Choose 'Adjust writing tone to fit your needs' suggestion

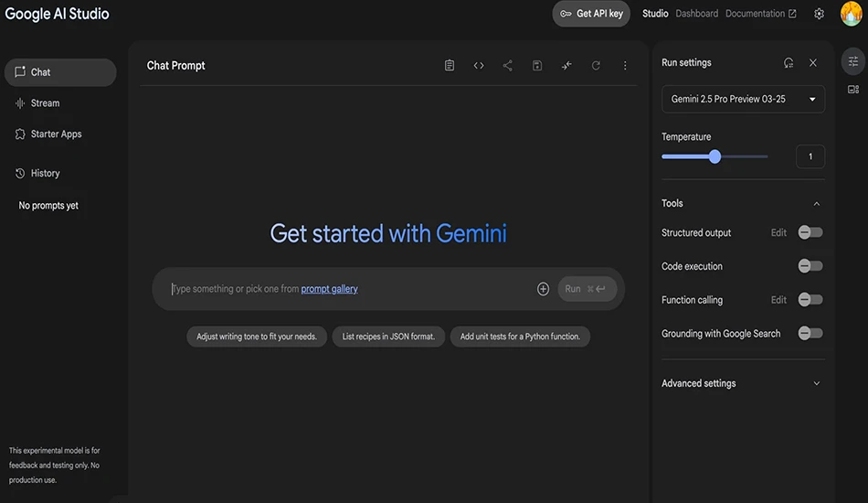pyautogui.click(x=257, y=337)
